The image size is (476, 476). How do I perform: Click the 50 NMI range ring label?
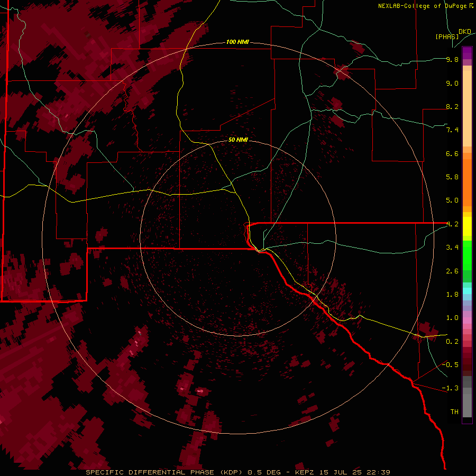pyautogui.click(x=238, y=140)
